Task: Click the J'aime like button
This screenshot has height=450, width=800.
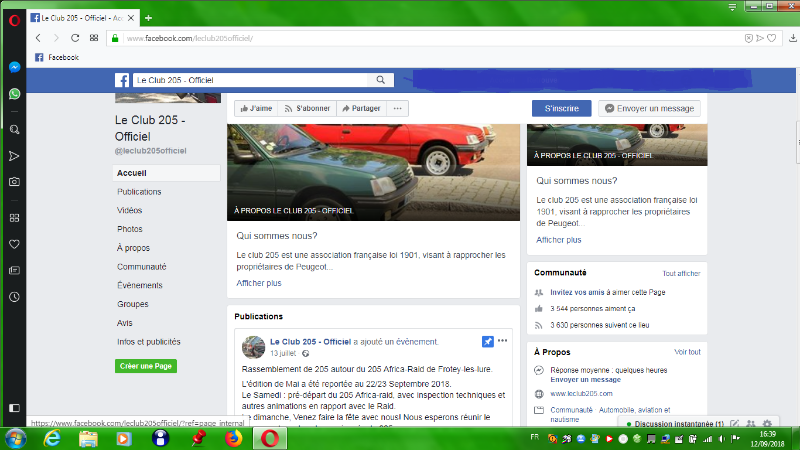Action: 256,108
